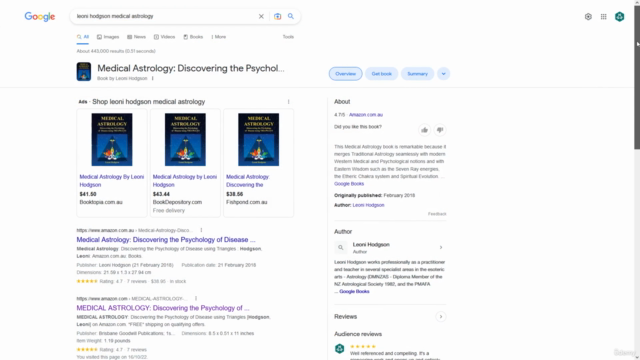Switch to the Videos tab
The height and width of the screenshot is (360, 640).
pyautogui.click(x=164, y=37)
